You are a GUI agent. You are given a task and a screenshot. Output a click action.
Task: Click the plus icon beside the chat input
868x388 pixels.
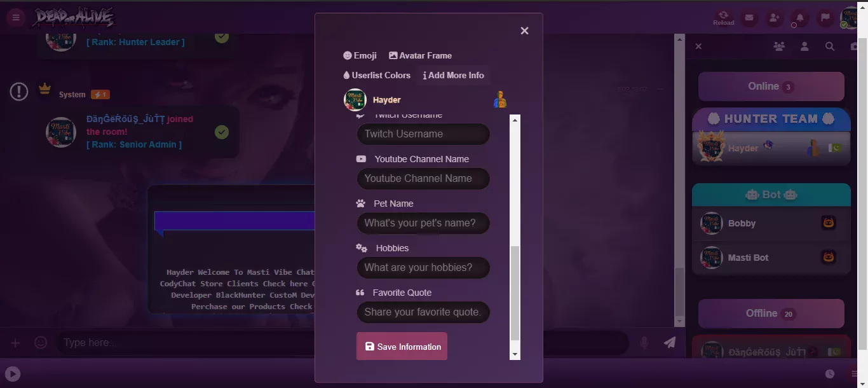16,343
